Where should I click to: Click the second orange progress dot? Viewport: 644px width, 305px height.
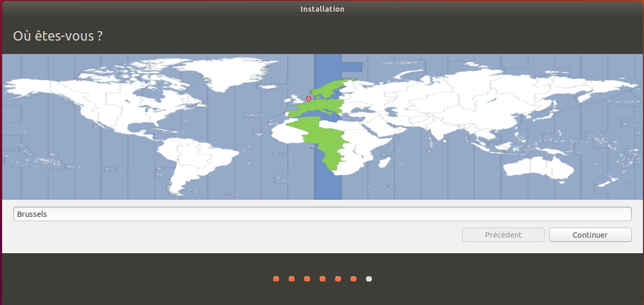click(291, 279)
